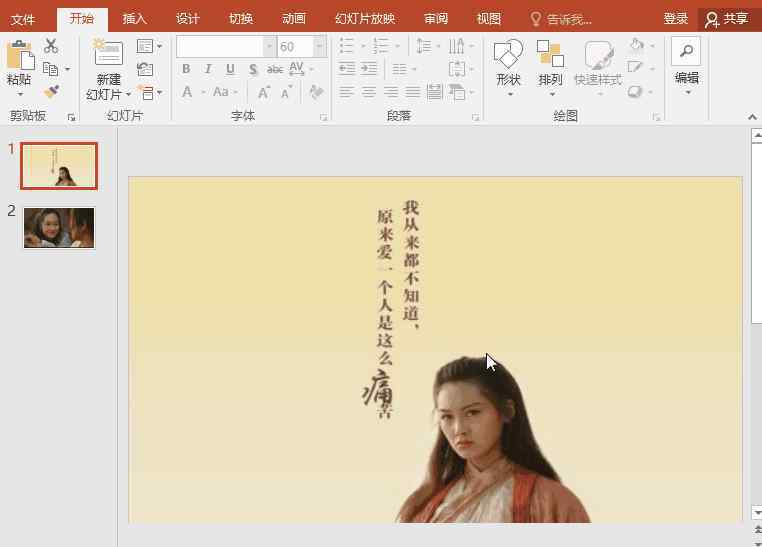Collapse the ribbon arrow
The image size is (762, 547).
click(752, 117)
